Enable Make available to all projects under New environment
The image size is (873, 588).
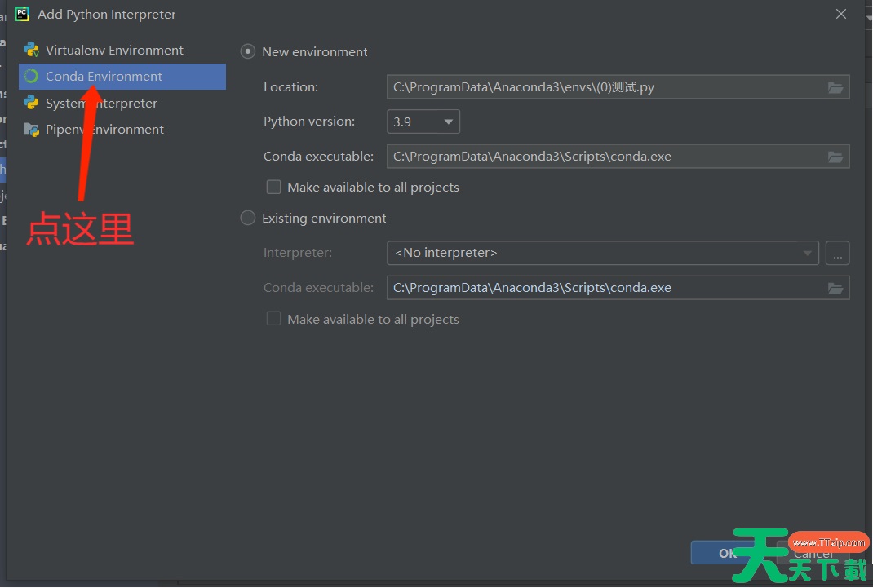pos(274,188)
